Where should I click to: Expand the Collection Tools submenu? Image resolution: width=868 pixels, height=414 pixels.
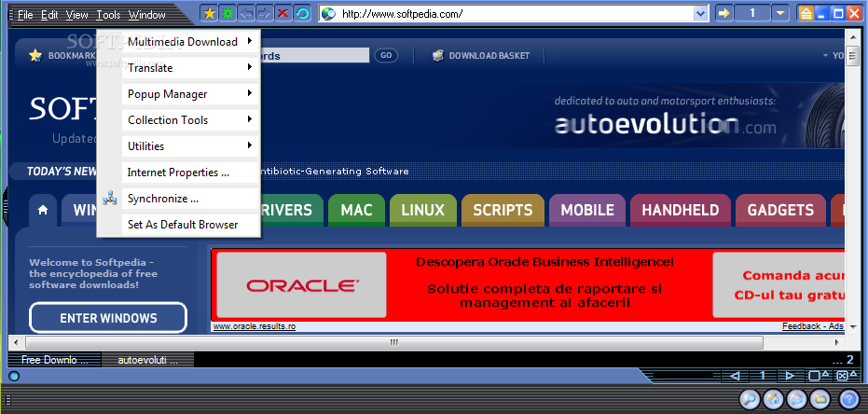tap(250, 119)
